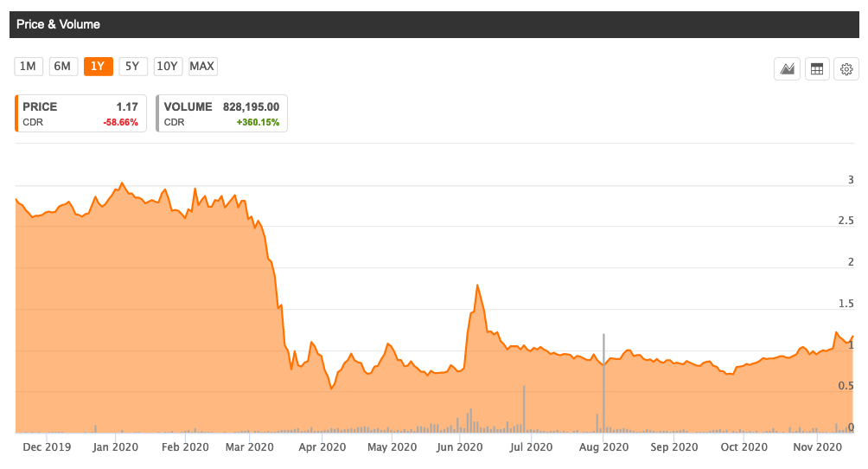
Task: Click the '2.5' y-axis label
Action: [846, 221]
